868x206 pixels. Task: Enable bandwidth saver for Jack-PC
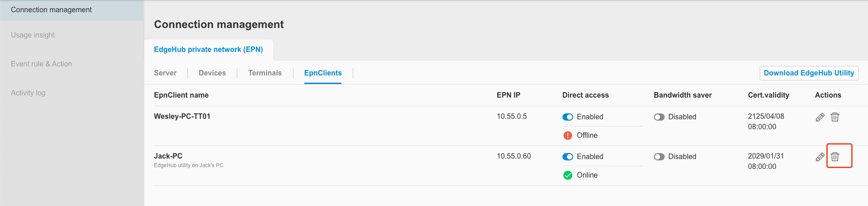click(659, 157)
